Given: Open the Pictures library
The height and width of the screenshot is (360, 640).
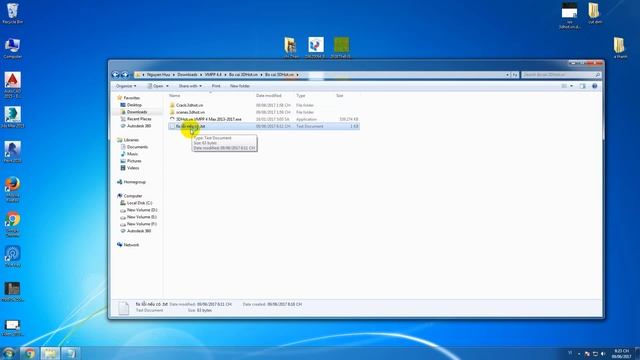Looking at the screenshot, I should pos(134,161).
